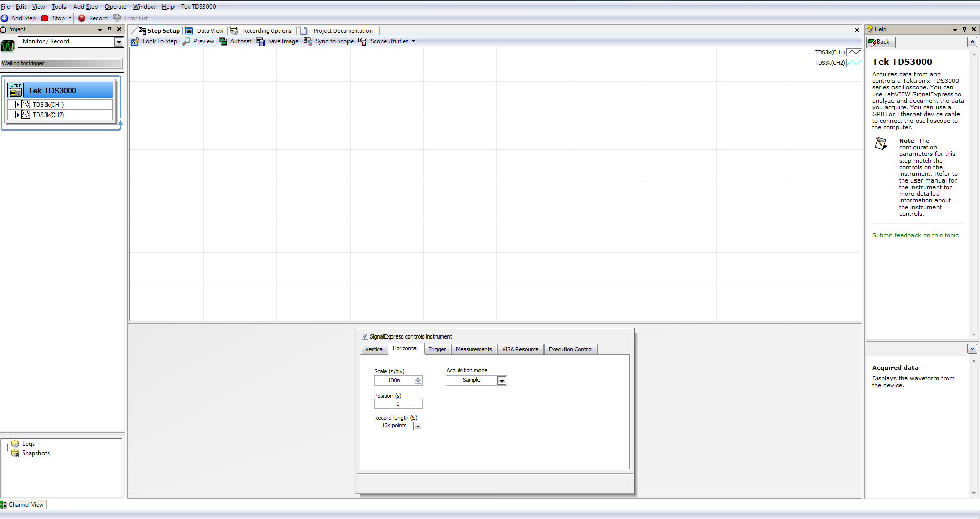Run Autoset from the toolbar icon

click(223, 41)
